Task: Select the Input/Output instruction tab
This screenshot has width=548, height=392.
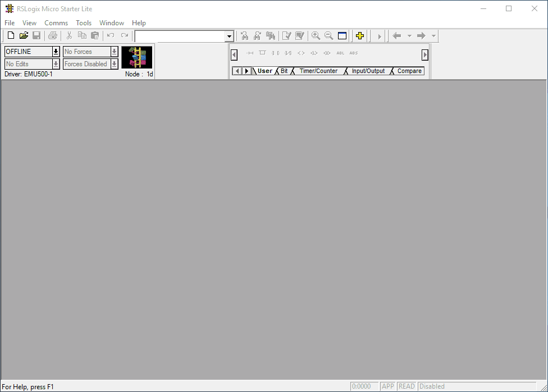Action: point(368,71)
